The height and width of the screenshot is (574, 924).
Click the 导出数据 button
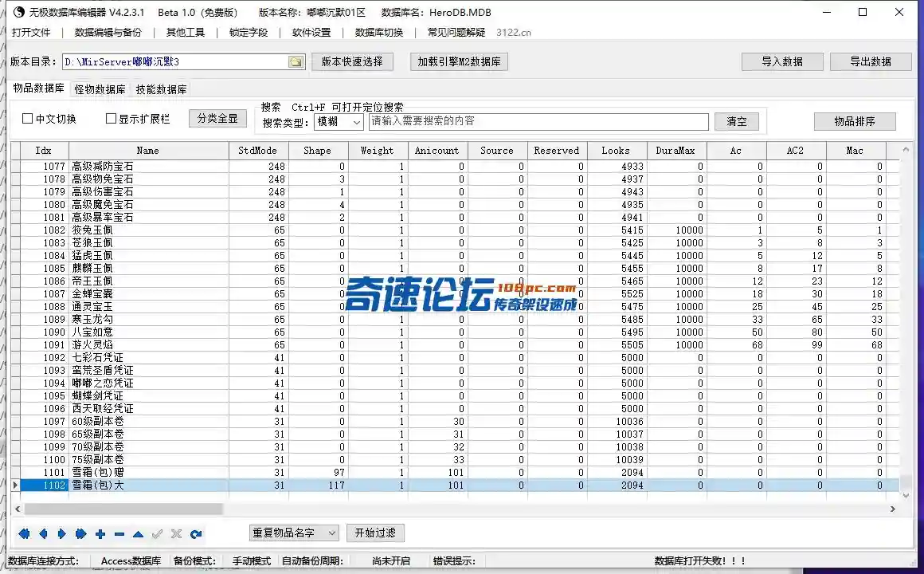tap(871, 62)
